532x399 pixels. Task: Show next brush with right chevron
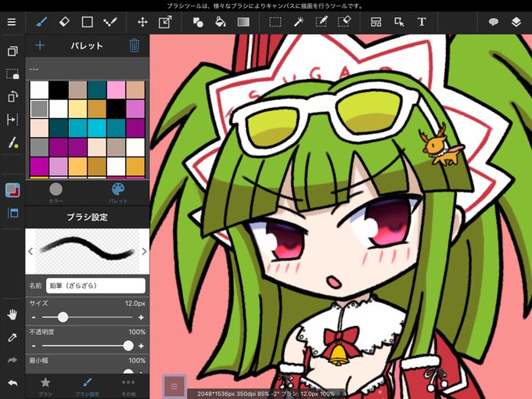click(144, 251)
